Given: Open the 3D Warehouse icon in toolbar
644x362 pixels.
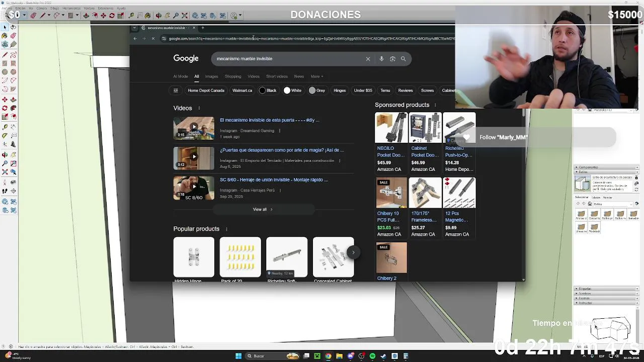Looking at the screenshot, I should (195, 15).
